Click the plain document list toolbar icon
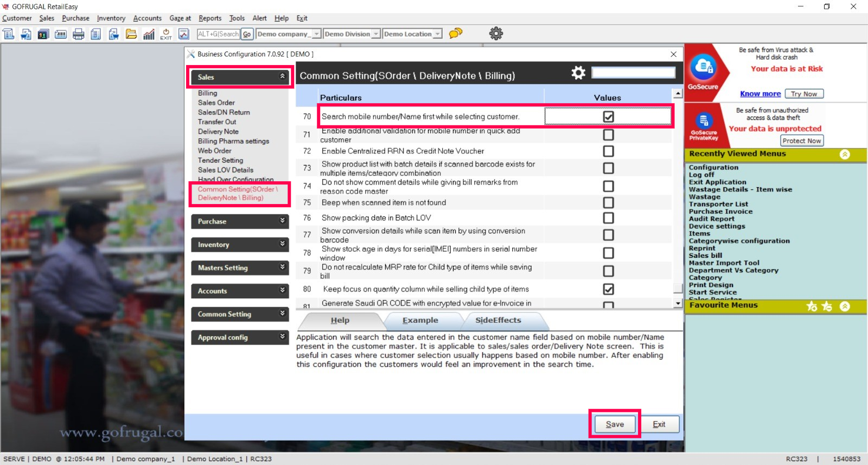 click(96, 34)
